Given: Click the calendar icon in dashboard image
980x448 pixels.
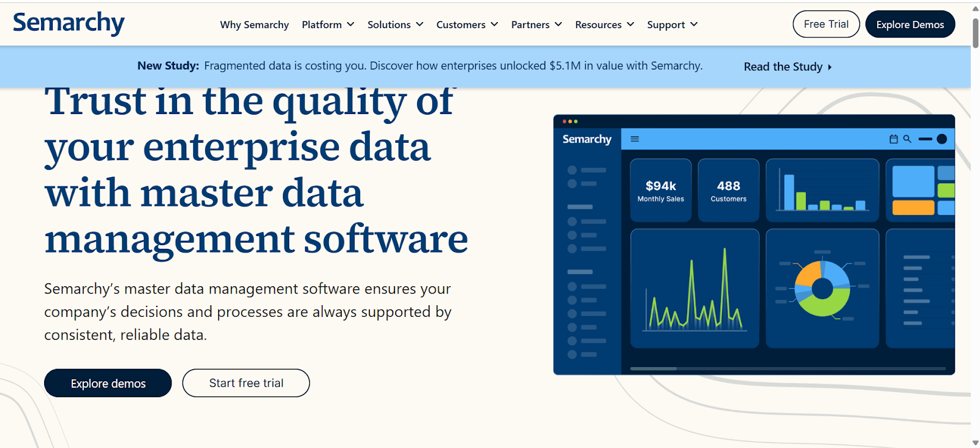Looking at the screenshot, I should tap(894, 139).
